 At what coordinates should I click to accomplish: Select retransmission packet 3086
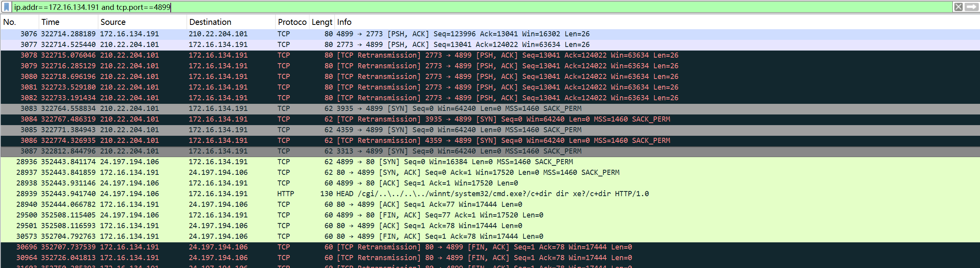tap(490, 141)
